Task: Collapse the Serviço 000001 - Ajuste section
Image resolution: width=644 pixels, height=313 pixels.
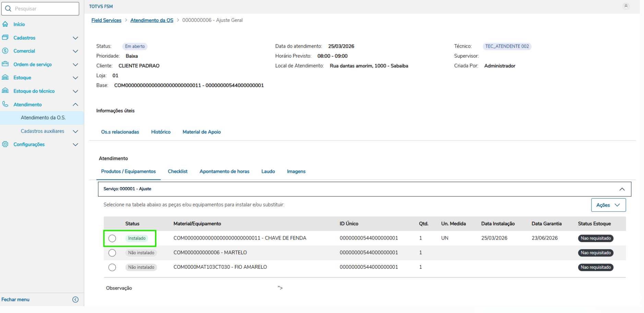Action: (x=622, y=189)
